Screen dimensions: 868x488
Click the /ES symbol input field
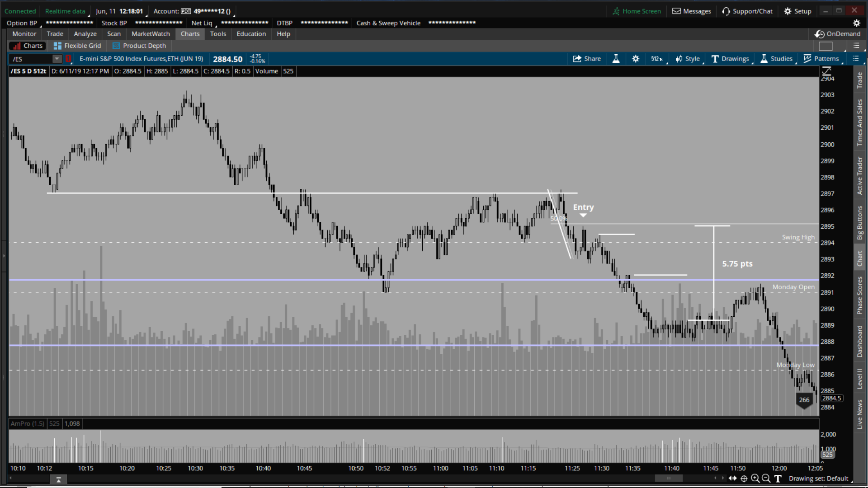point(31,59)
